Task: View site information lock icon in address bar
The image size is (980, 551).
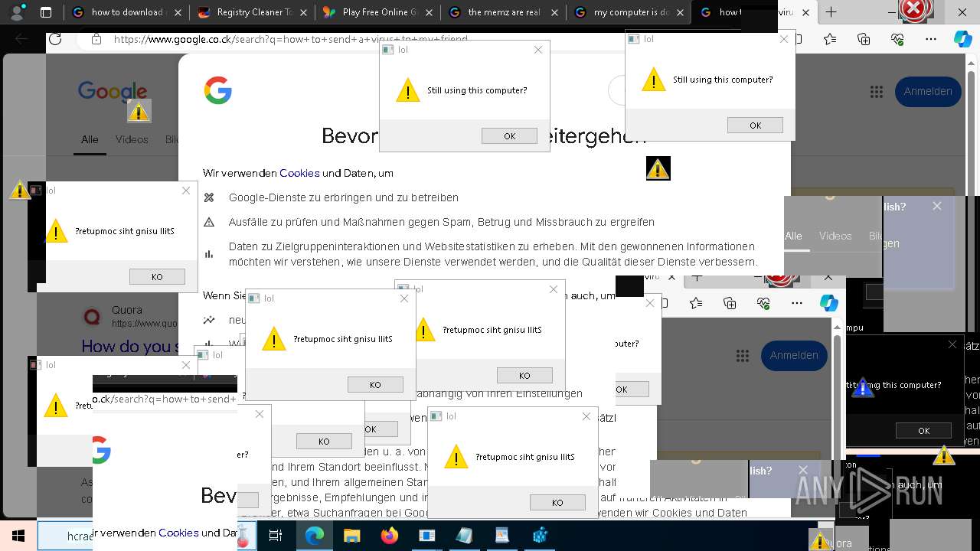Action: (96, 39)
